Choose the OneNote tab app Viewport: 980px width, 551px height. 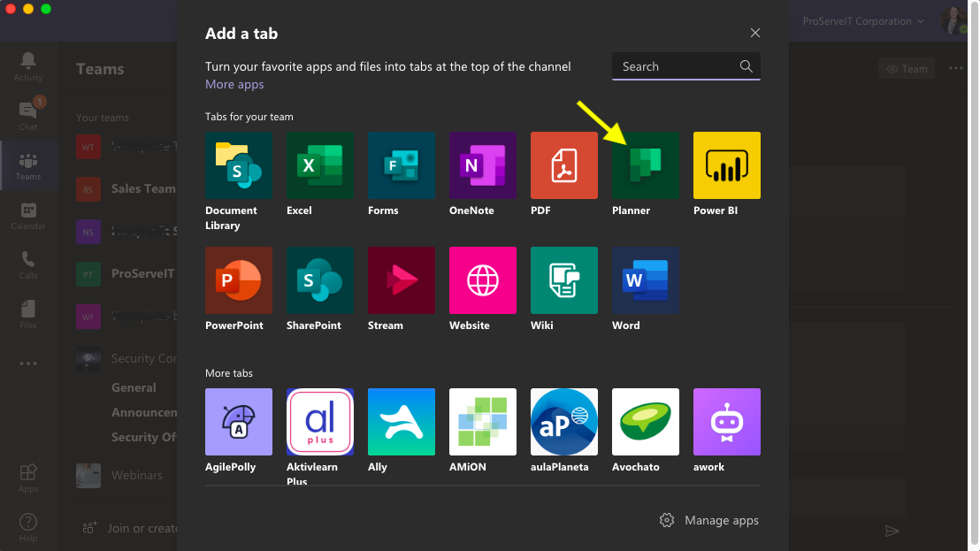(482, 165)
